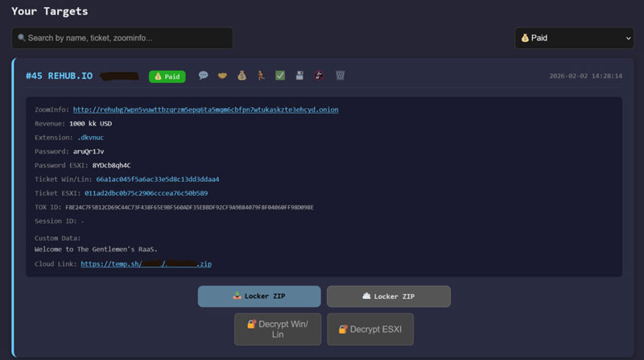Click the money bag icon beside the handshake
The width and height of the screenshot is (644, 360).
coord(242,76)
